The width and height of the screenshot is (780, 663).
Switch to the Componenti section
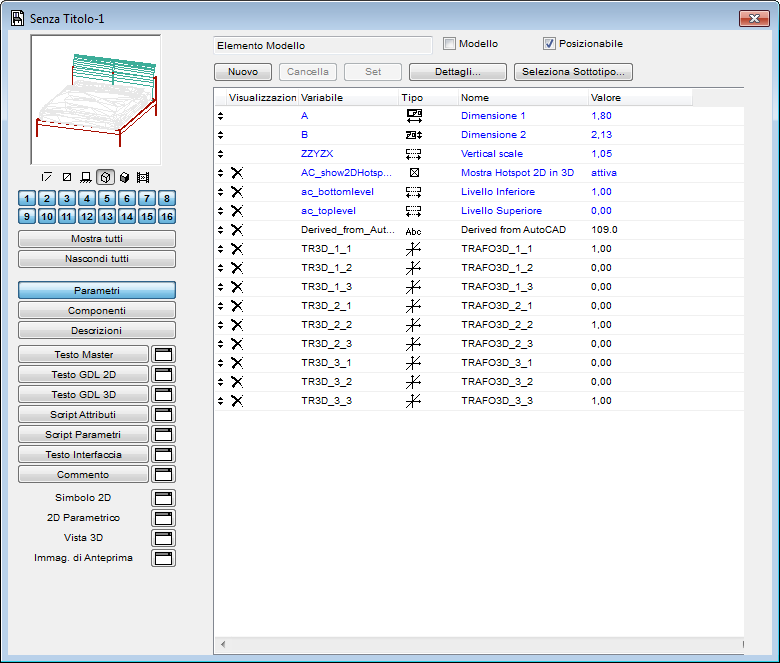[97, 311]
